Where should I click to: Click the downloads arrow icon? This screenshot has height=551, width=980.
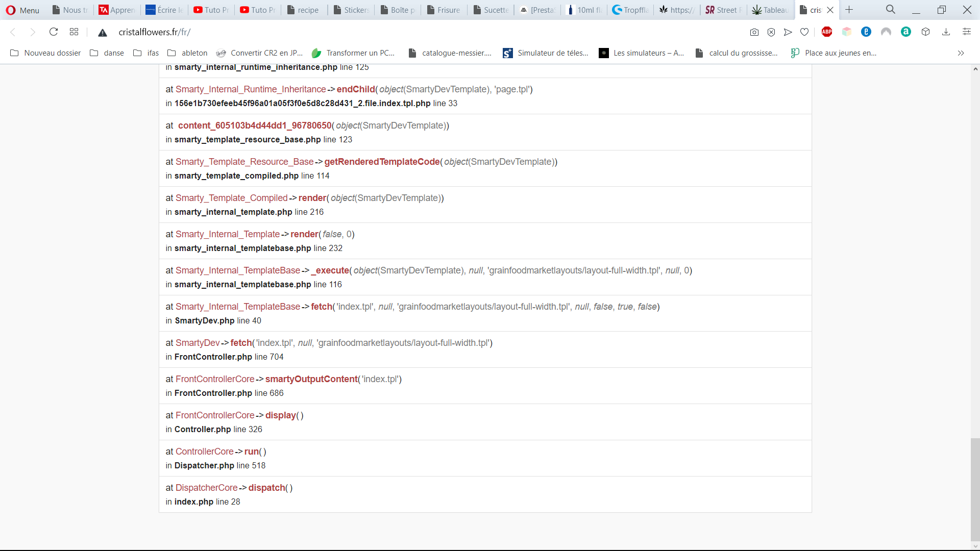point(946,32)
